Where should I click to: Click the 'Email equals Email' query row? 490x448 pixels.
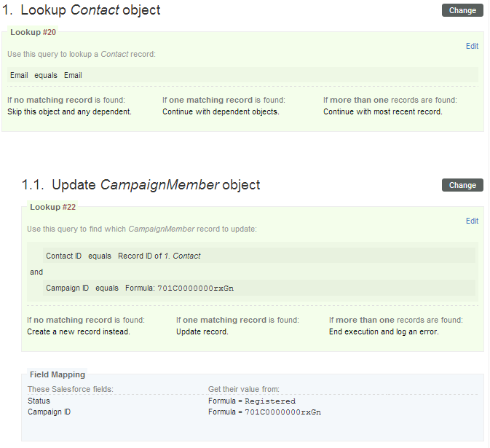[242, 75]
